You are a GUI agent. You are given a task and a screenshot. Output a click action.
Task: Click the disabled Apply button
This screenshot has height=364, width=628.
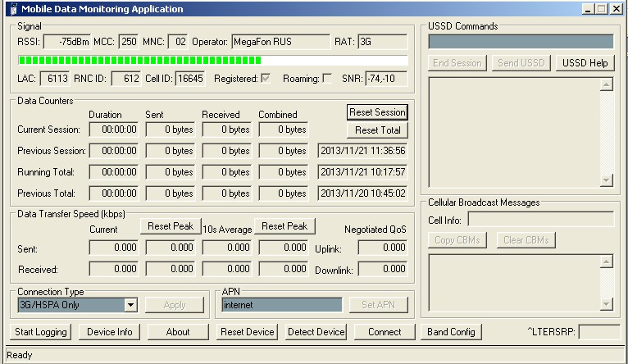(175, 305)
